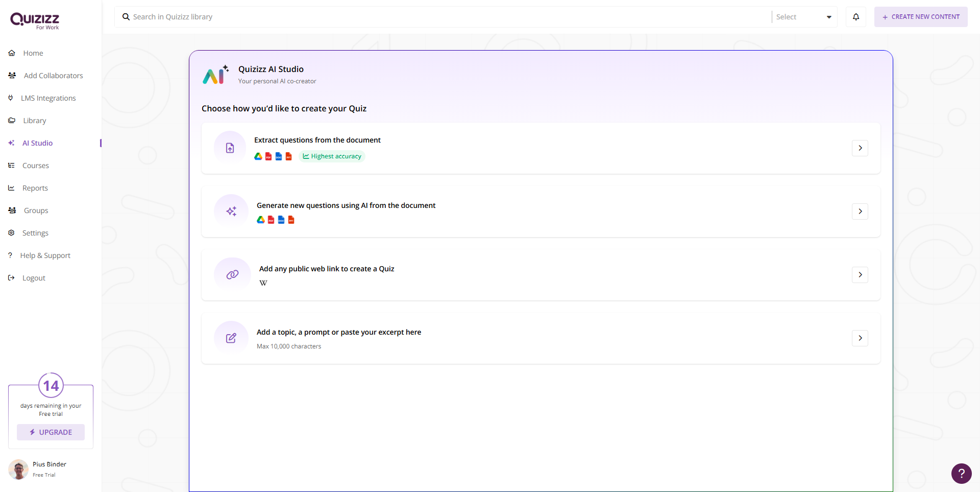Viewport: 980px width, 492px height.
Task: Click the Quizizz For Work logo
Action: coord(35,20)
